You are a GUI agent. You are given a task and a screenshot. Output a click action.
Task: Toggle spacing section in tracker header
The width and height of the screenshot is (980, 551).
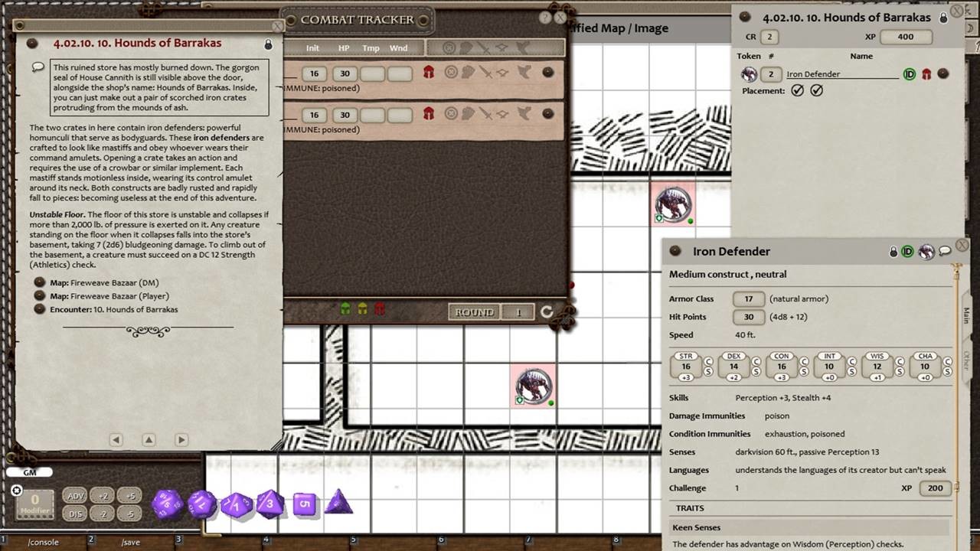click(x=502, y=48)
